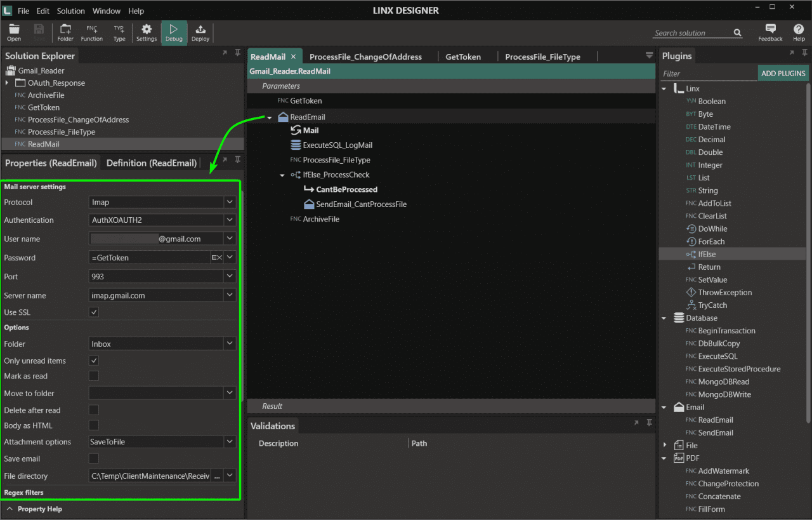Open the Protocol dropdown
Screen dimensions: 812x520
230,201
